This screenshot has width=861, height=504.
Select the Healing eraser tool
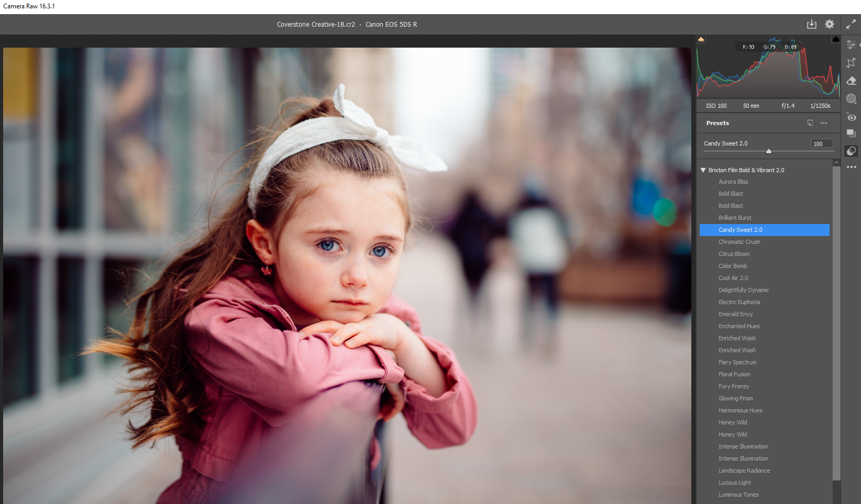(x=851, y=81)
